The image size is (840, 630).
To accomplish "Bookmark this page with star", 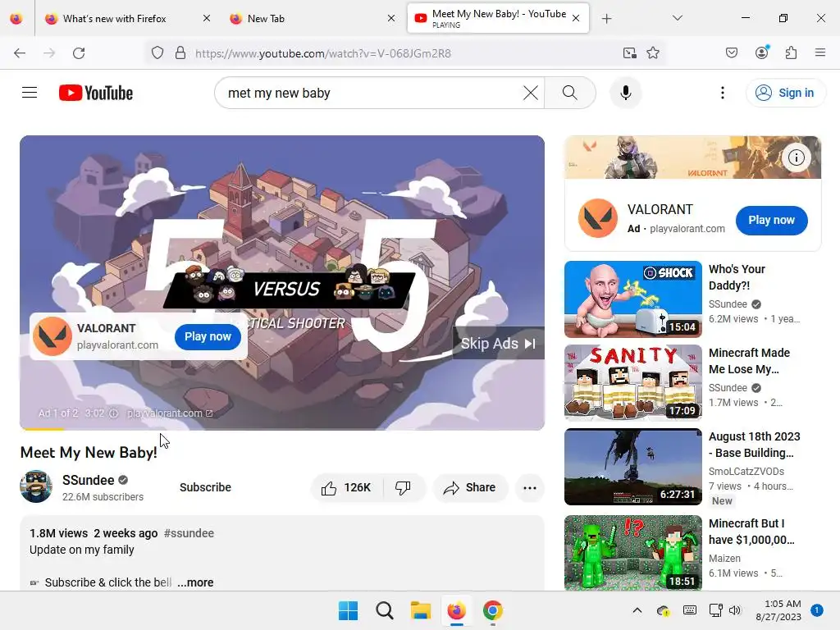I will [x=652, y=53].
